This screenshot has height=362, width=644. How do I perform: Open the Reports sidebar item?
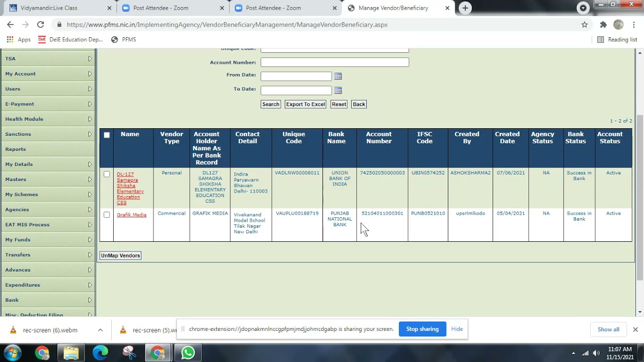(48, 149)
